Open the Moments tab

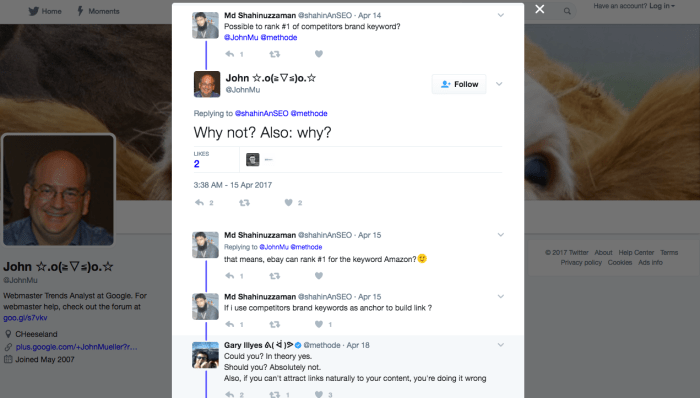pos(98,11)
